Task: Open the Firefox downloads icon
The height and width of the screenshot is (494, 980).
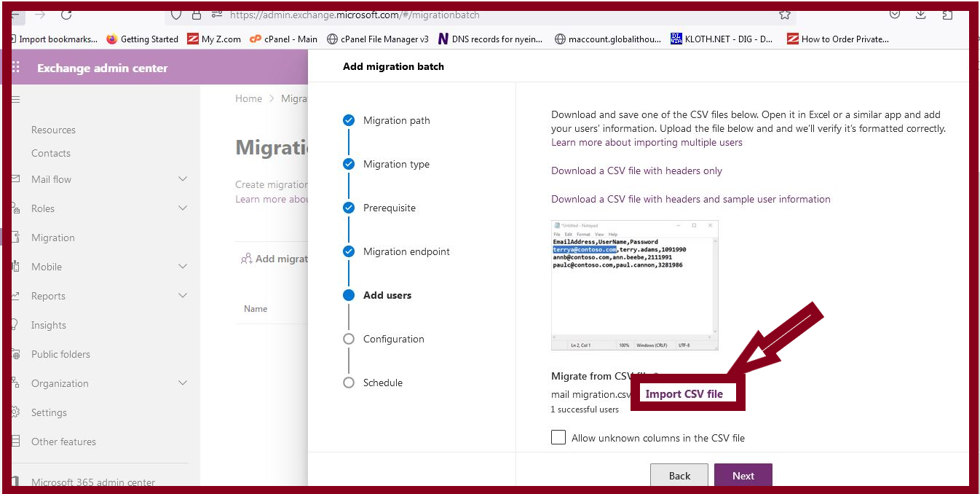Action: coord(921,14)
